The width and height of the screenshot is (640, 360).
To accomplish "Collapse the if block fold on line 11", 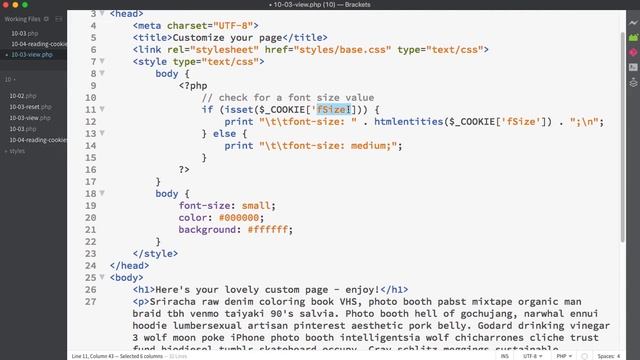I will (102, 109).
